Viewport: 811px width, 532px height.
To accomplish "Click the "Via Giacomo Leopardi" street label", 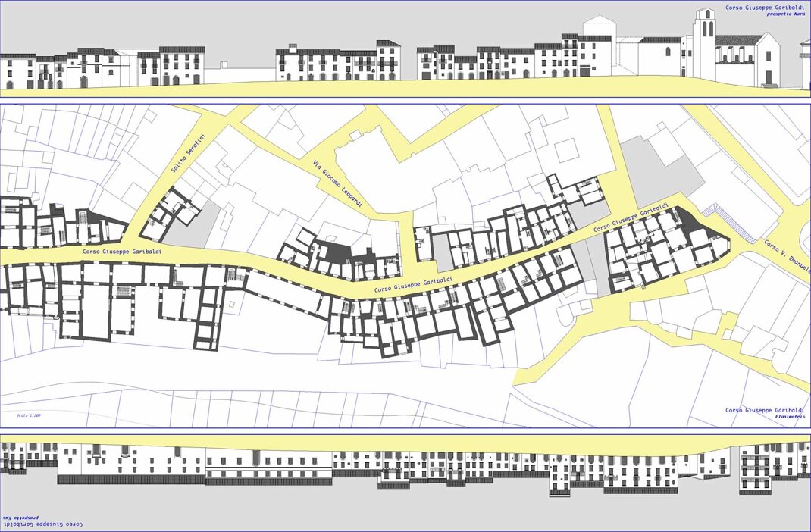I will pos(339,184).
